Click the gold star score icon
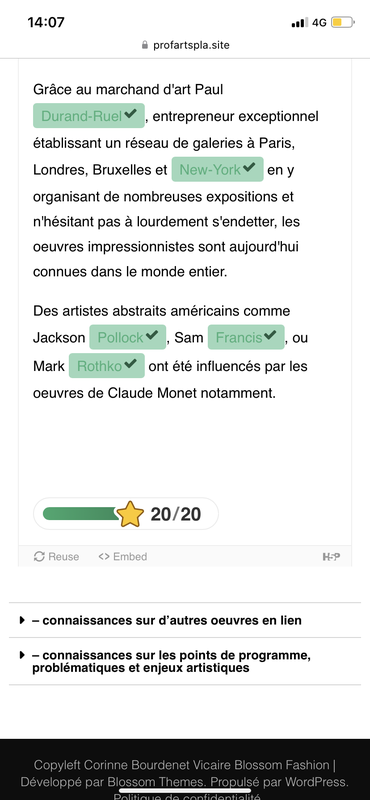The height and width of the screenshot is (800, 370). (131, 514)
